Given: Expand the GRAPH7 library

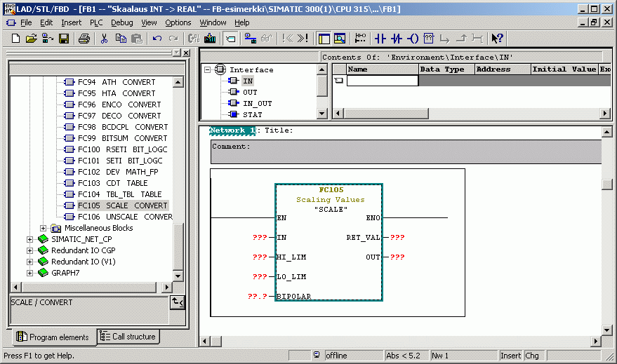Looking at the screenshot, I should point(29,273).
